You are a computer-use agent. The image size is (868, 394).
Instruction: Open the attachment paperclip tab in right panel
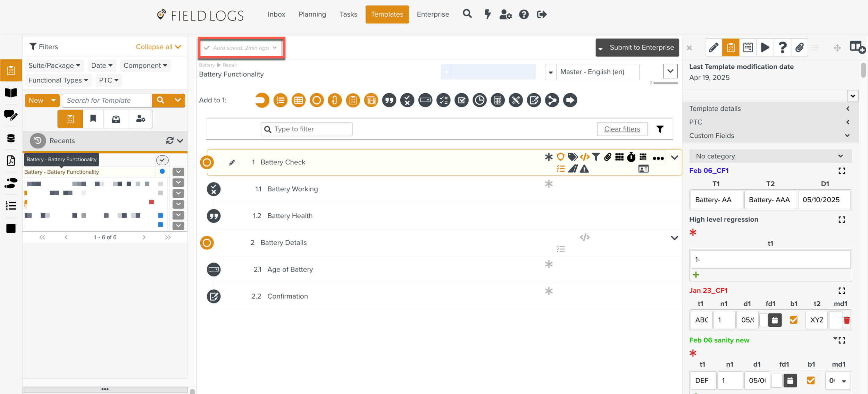[799, 48]
